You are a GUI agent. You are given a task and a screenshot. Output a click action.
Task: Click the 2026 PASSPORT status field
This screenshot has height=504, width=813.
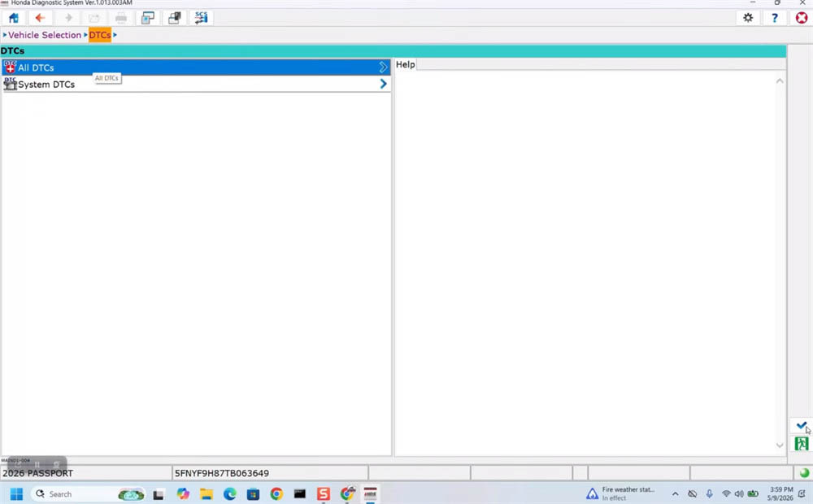click(86, 473)
